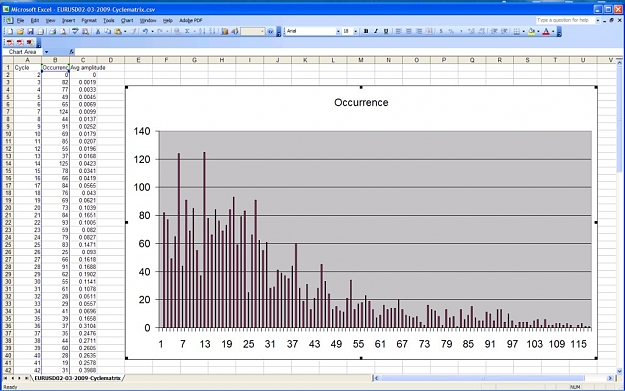Screen dimensions: 625x391
Task: Click the Font Color red A swatch
Action: click(546, 31)
